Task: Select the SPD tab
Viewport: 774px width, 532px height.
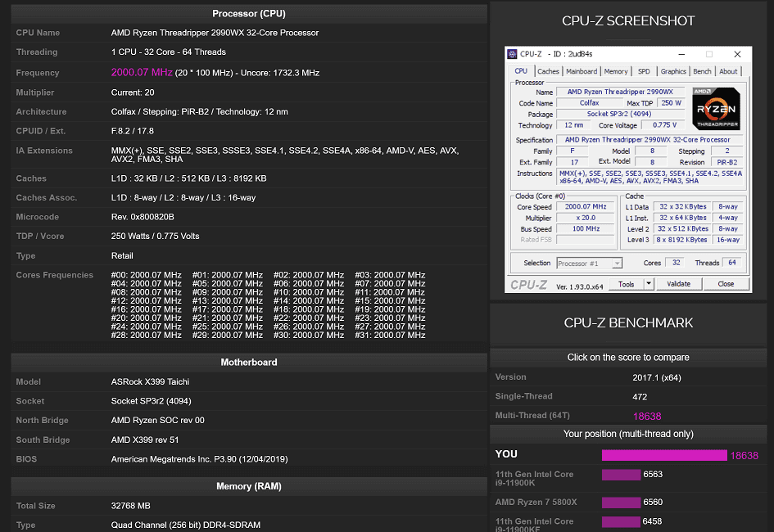Action: pyautogui.click(x=644, y=71)
